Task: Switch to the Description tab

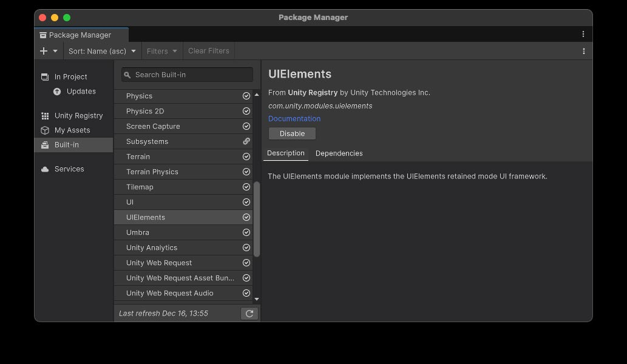Action: (x=286, y=153)
